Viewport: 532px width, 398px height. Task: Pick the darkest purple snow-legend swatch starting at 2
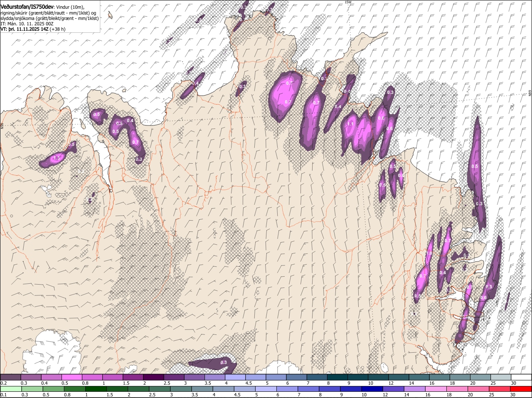153,377
